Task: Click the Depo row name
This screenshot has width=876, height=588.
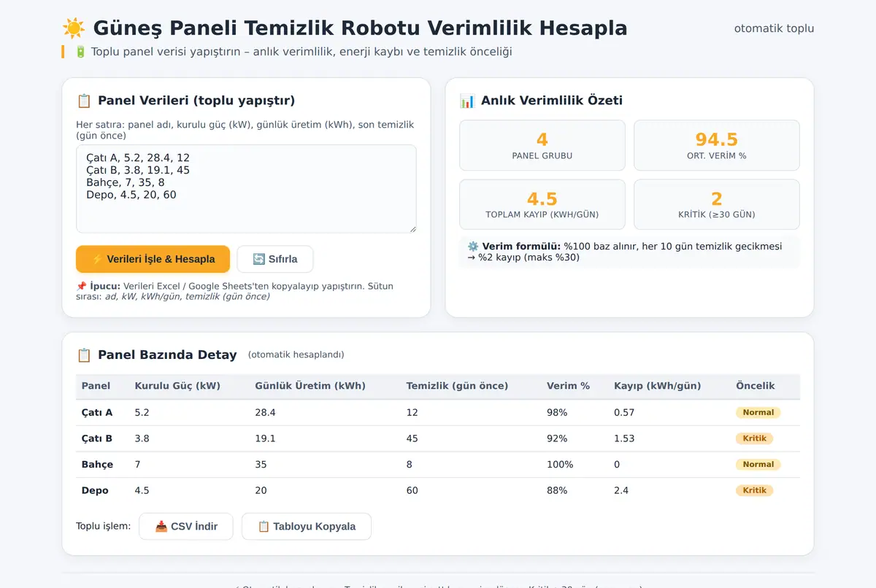Action: click(95, 491)
